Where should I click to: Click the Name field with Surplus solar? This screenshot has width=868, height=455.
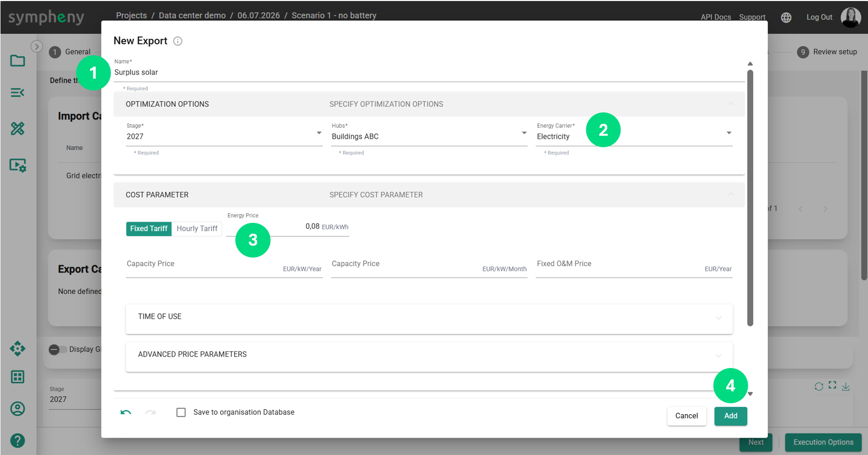coord(429,73)
